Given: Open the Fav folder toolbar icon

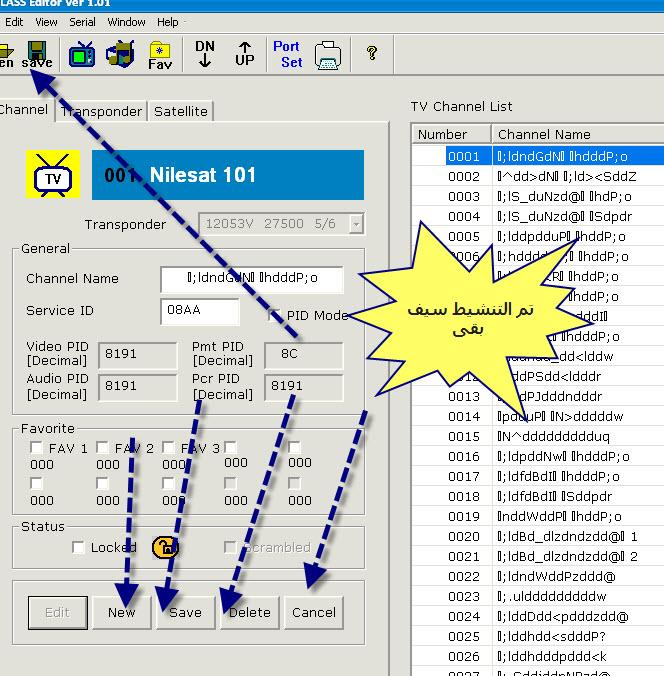Looking at the screenshot, I should tap(160, 55).
